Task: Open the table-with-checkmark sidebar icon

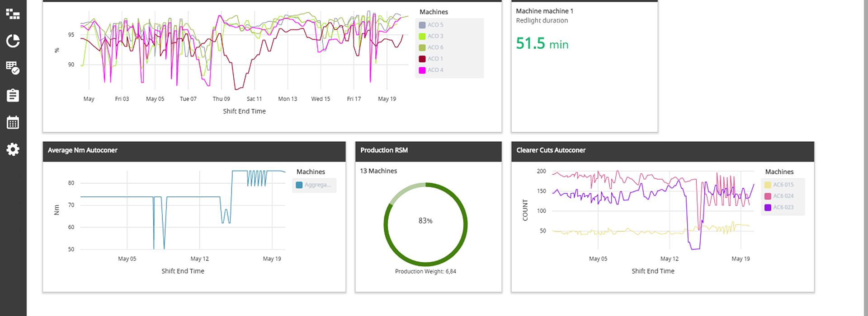Action: (x=13, y=68)
